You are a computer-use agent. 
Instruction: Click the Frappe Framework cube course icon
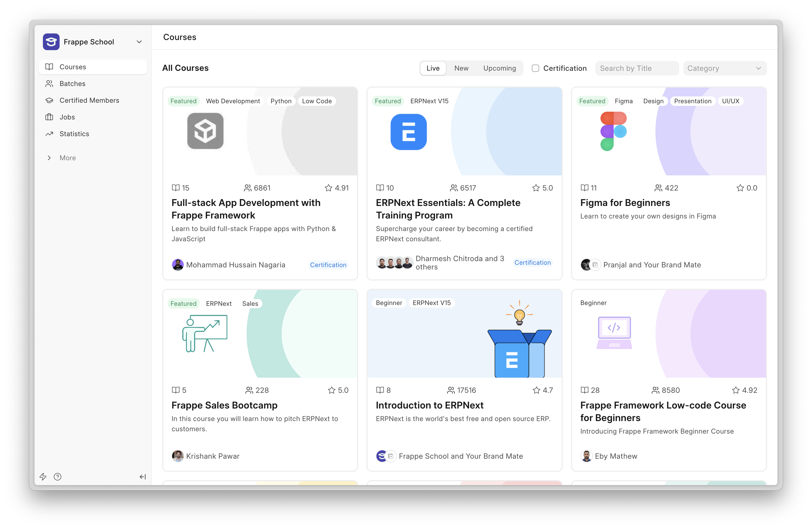pos(205,131)
